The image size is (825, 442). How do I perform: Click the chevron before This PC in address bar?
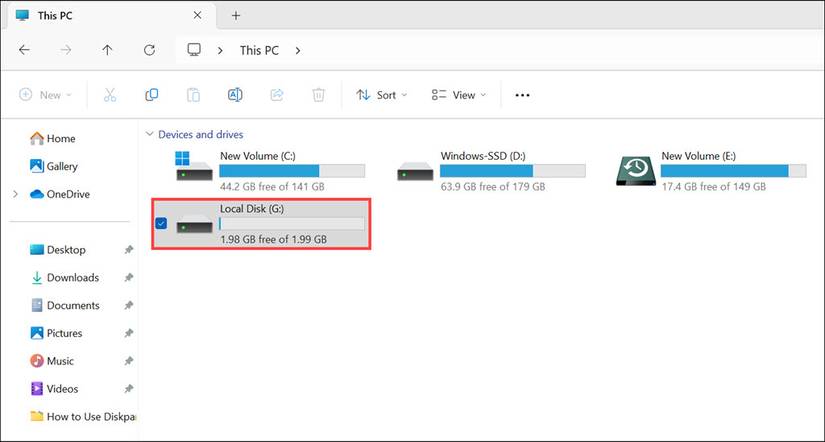(x=220, y=51)
